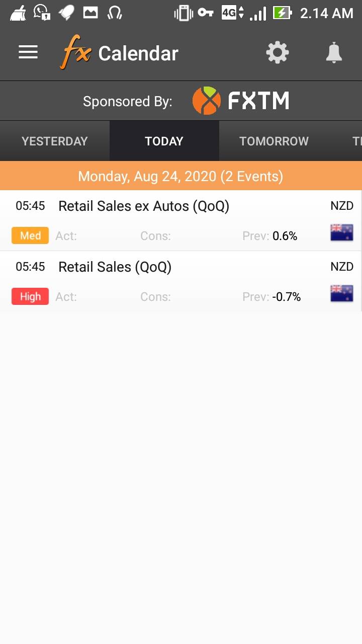
Task: Tap the New Zealand flag on Retail Sales (QoQ)
Action: point(342,293)
